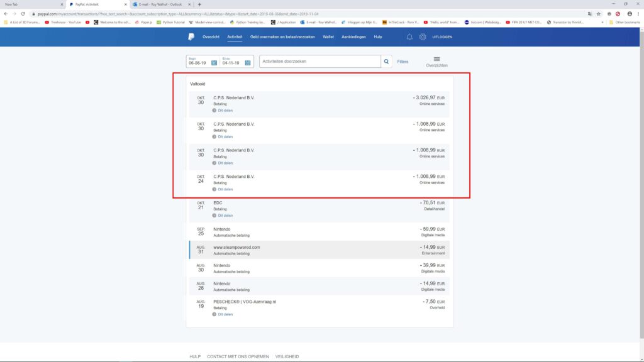Open Geld overmaken en betaalverzoeken
Screen dimensions: 644x362
click(282, 37)
